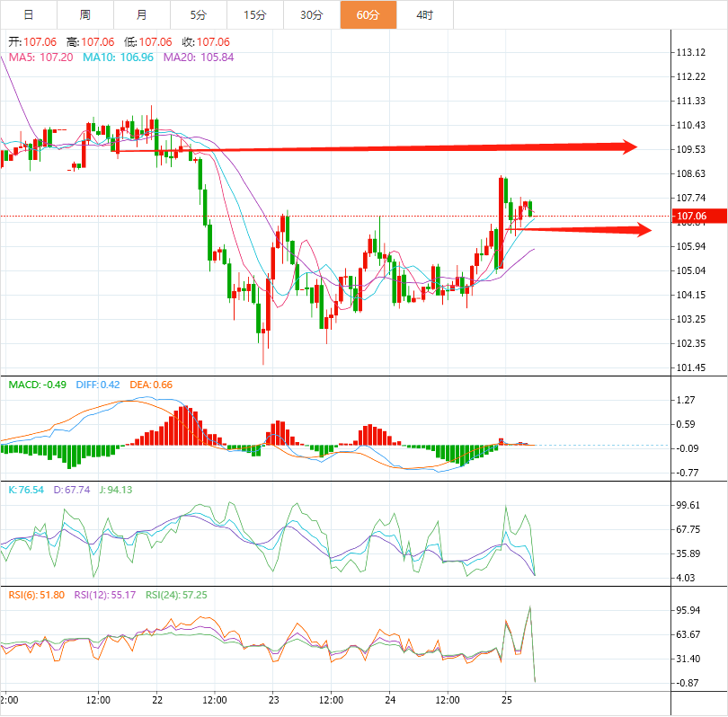Switch chart to 5分 interval
The image size is (728, 717).
pyautogui.click(x=199, y=15)
